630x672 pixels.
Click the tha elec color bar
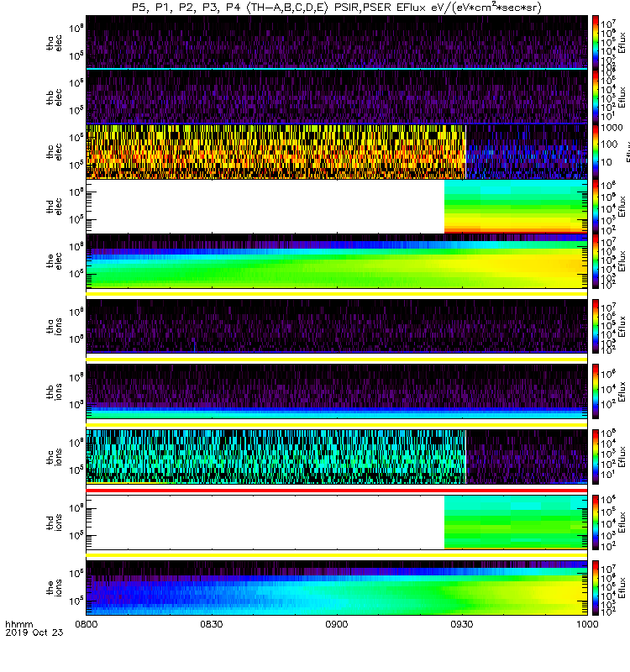coord(596,43)
